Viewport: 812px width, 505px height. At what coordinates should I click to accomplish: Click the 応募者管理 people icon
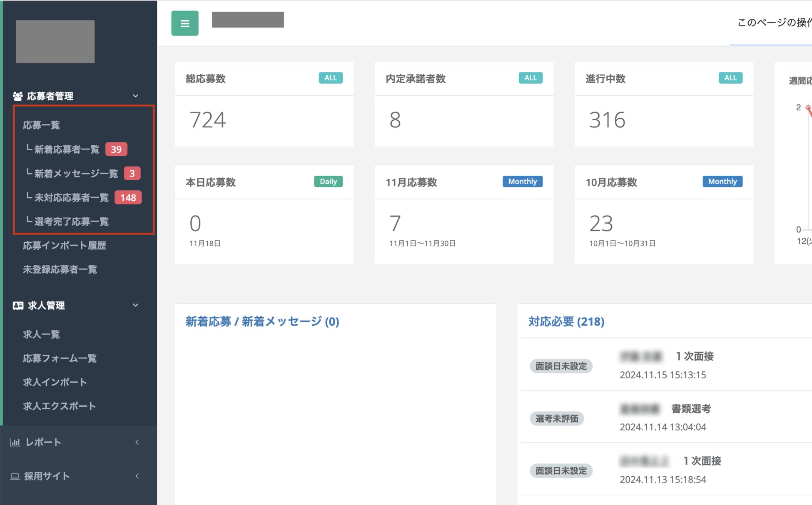point(17,96)
